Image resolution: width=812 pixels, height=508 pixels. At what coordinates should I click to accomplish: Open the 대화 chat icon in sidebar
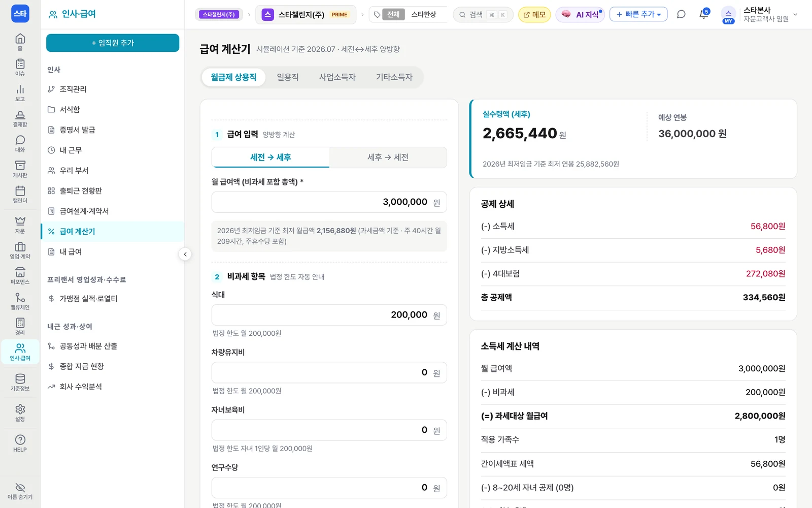tap(20, 143)
